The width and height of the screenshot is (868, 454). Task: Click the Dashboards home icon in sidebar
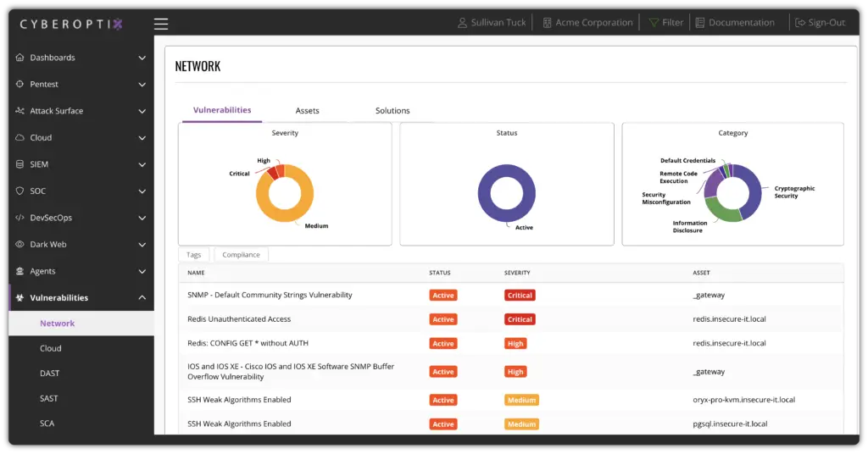(20, 58)
